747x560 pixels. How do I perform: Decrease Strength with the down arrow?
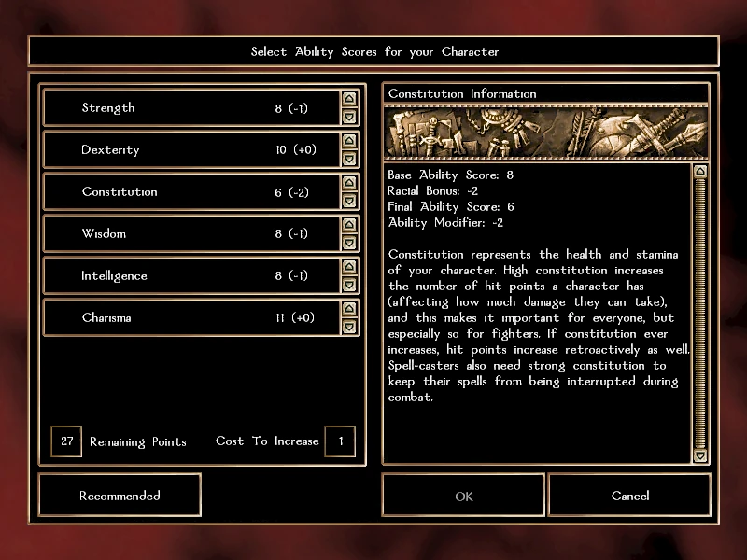pos(349,117)
